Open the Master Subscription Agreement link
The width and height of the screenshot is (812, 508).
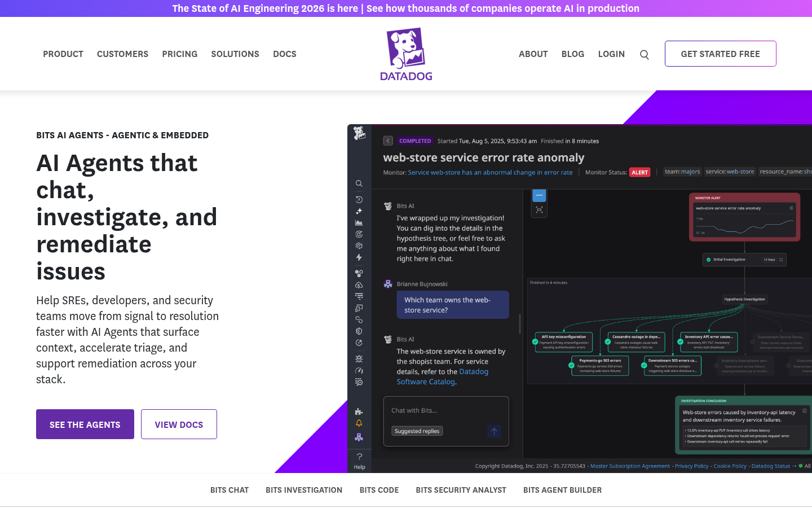pos(630,466)
